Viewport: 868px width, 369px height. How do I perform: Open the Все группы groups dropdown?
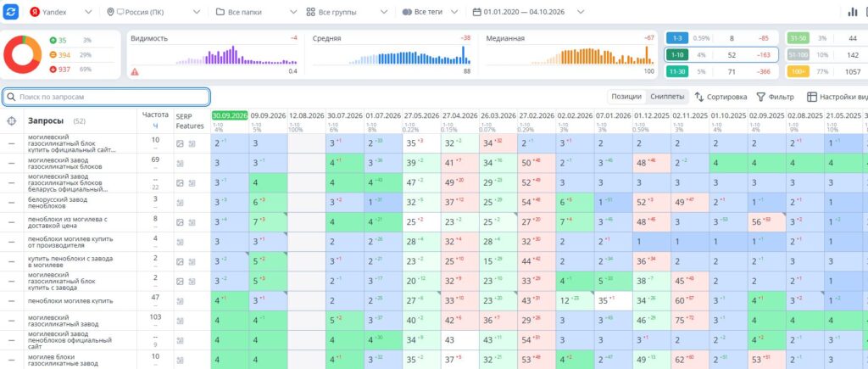[347, 12]
